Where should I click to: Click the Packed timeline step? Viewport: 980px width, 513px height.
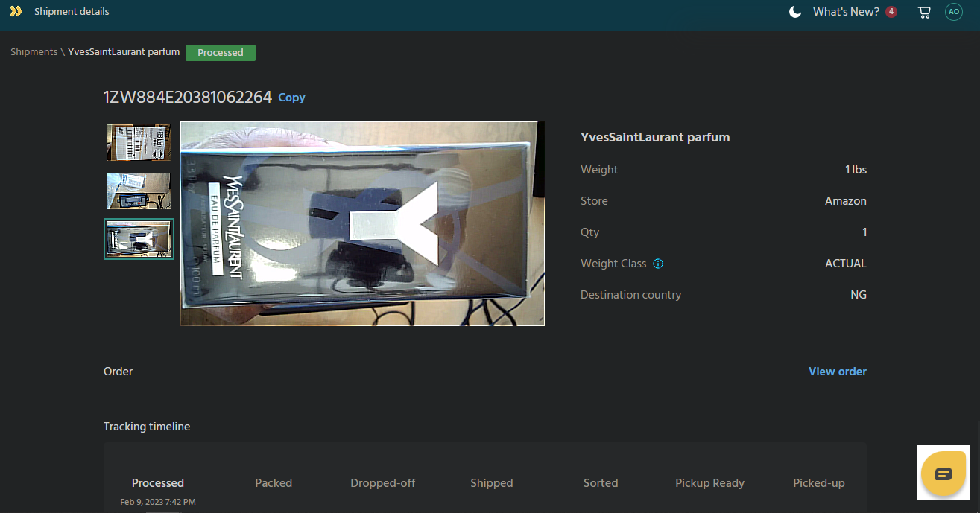[274, 483]
